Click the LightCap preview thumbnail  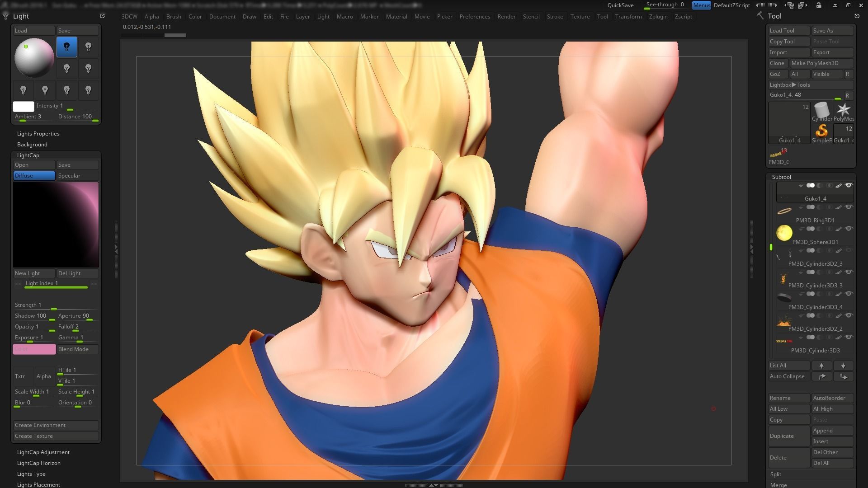(56, 225)
